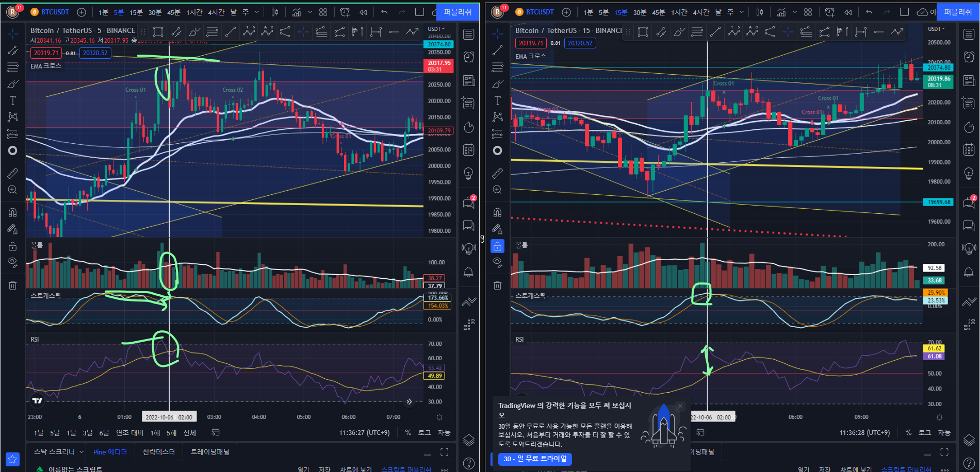Undo last action in left window

click(384, 12)
